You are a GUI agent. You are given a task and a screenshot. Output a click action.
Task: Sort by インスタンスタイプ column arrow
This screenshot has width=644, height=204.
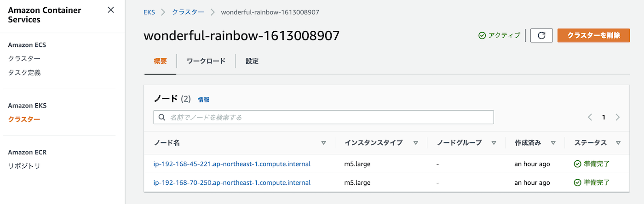pyautogui.click(x=415, y=143)
